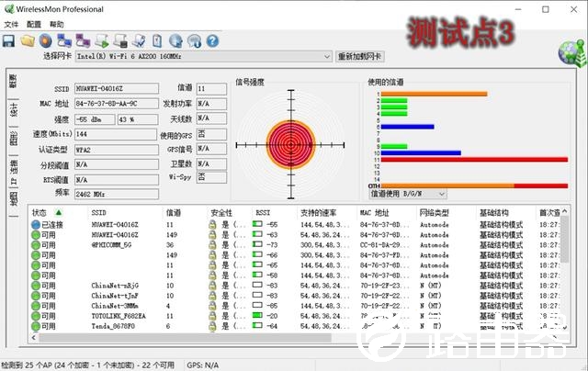
Task: Select the TOTOLINK_F682EA SSID entry
Action: [x=119, y=316]
